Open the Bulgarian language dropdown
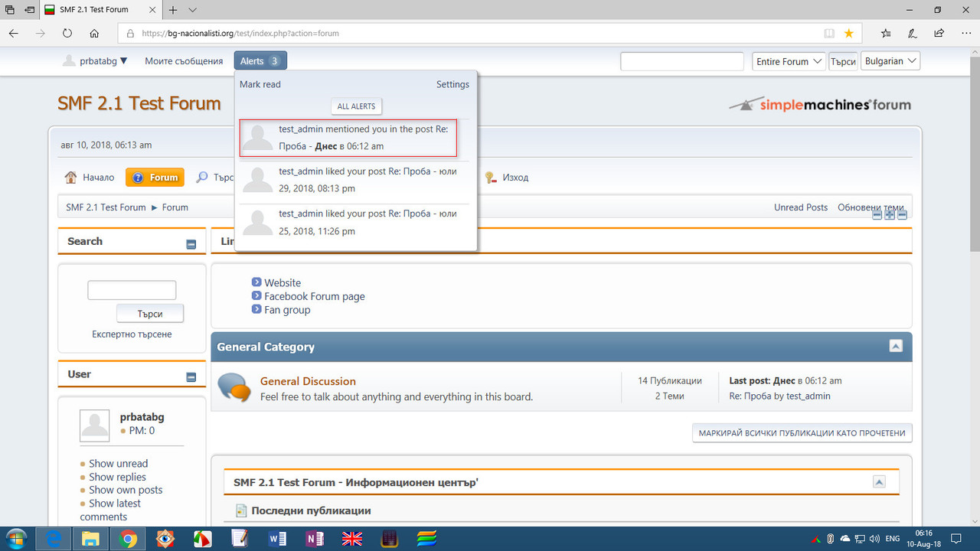 [890, 61]
